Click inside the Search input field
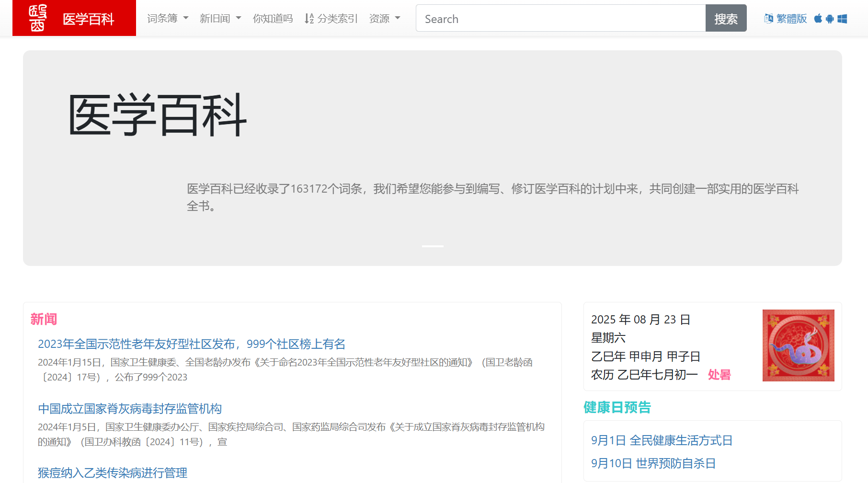Image resolution: width=868 pixels, height=483 pixels. click(x=560, y=18)
